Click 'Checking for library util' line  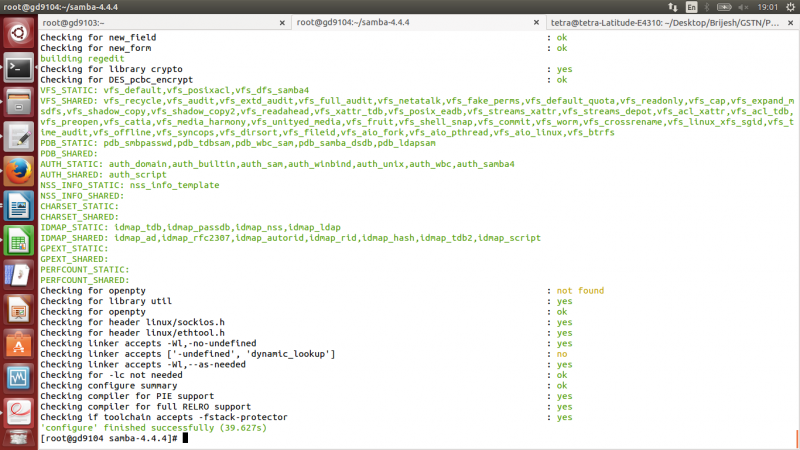tap(106, 301)
